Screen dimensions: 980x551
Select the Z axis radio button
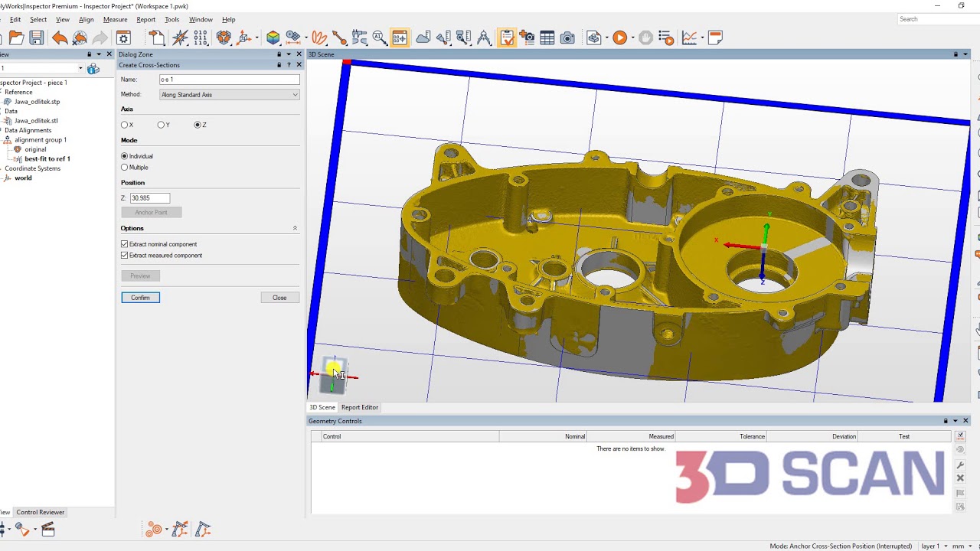click(x=198, y=125)
